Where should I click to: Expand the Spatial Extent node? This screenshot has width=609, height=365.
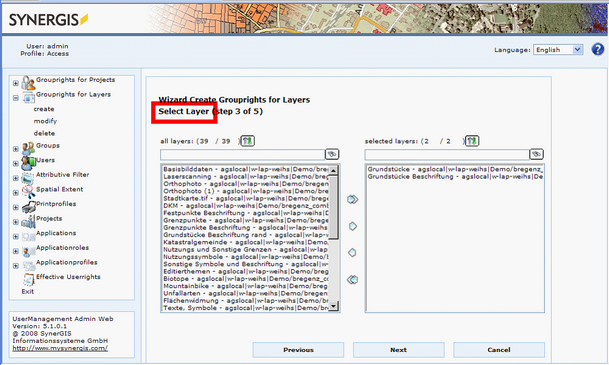pyautogui.click(x=16, y=193)
